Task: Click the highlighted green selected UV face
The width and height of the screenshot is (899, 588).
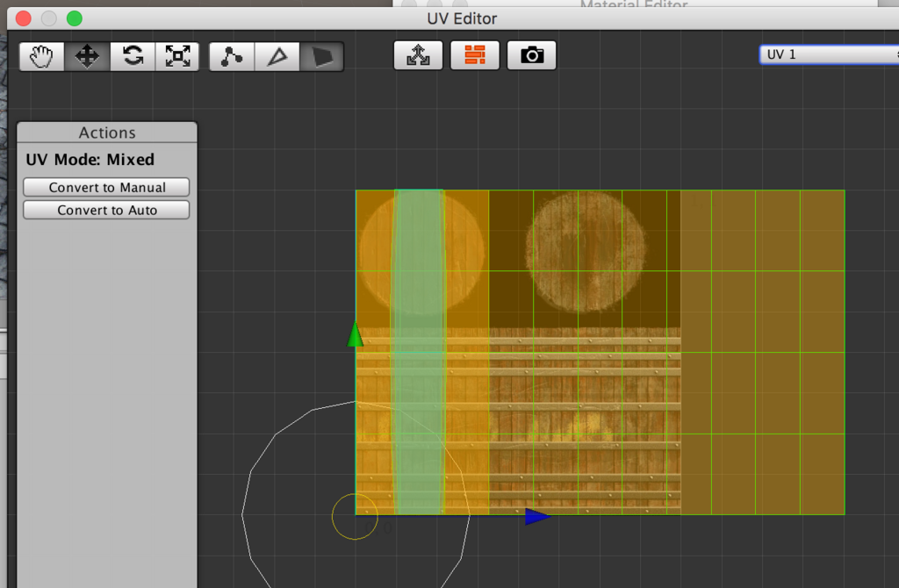Action: (x=419, y=351)
